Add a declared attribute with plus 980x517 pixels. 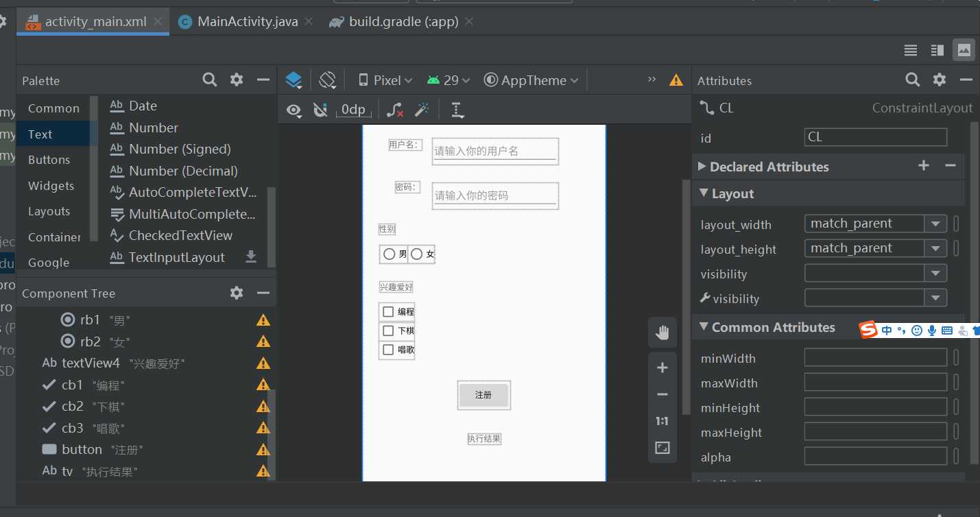924,165
